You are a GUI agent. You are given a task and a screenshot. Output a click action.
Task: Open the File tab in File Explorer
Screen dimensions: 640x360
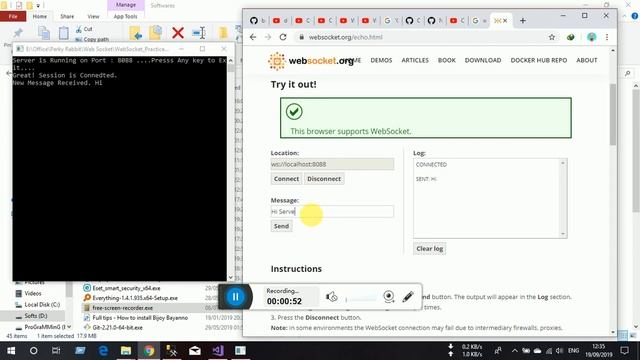(x=13, y=16)
